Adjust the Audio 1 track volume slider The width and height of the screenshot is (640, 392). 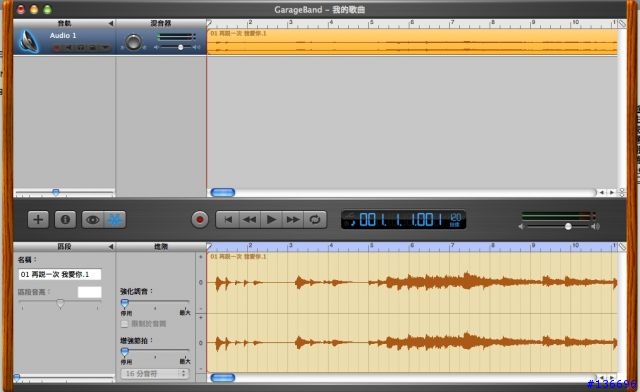coord(180,47)
